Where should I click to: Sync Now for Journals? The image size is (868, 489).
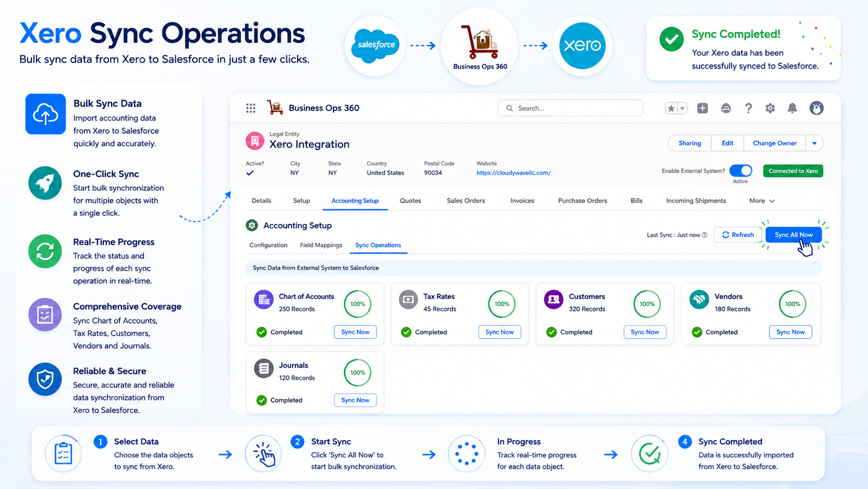coord(355,400)
